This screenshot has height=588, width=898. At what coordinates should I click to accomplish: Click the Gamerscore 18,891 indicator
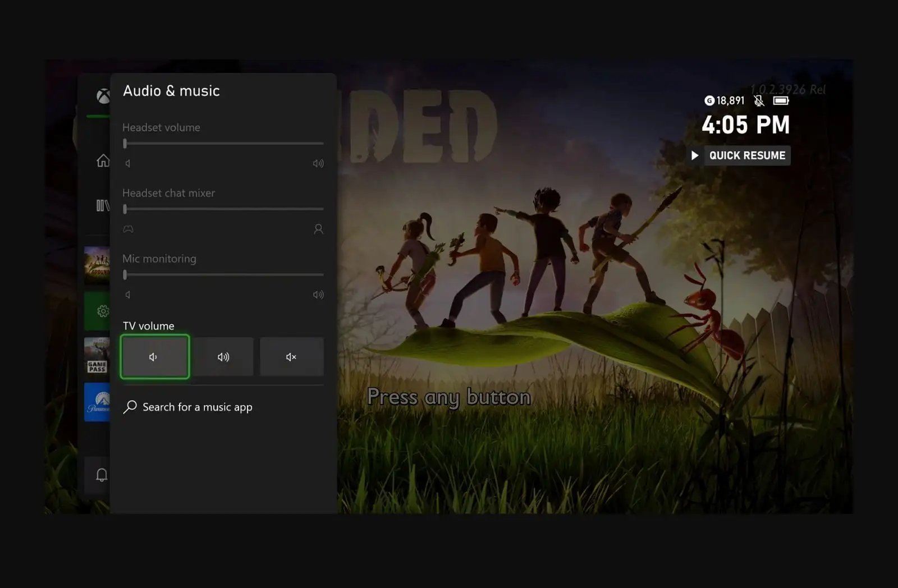coord(724,100)
